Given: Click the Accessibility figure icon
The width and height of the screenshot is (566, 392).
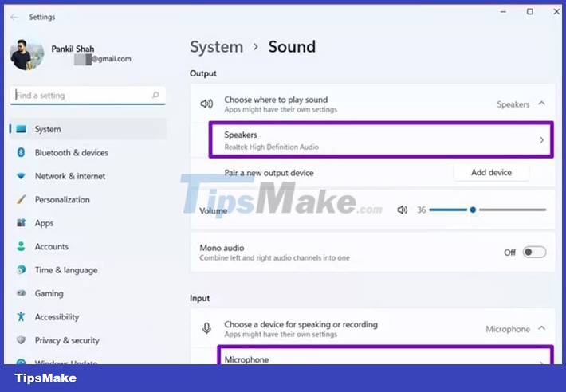Looking at the screenshot, I should tap(21, 316).
